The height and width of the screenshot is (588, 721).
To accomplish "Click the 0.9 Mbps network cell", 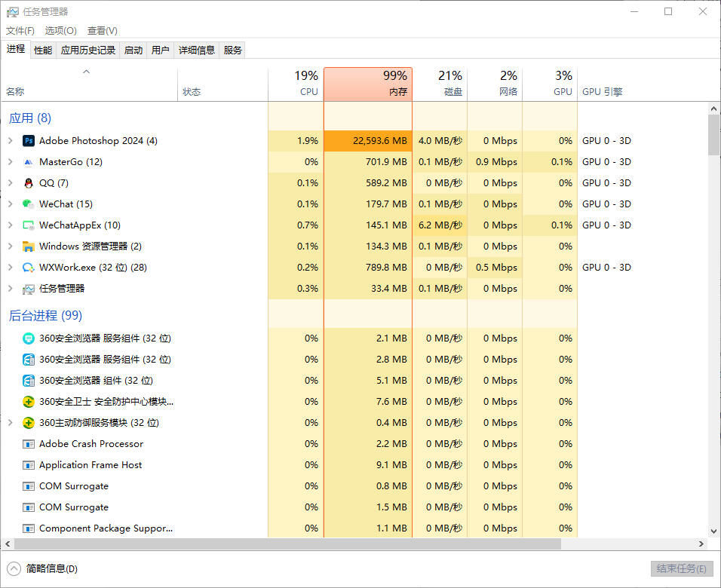I will tap(495, 162).
